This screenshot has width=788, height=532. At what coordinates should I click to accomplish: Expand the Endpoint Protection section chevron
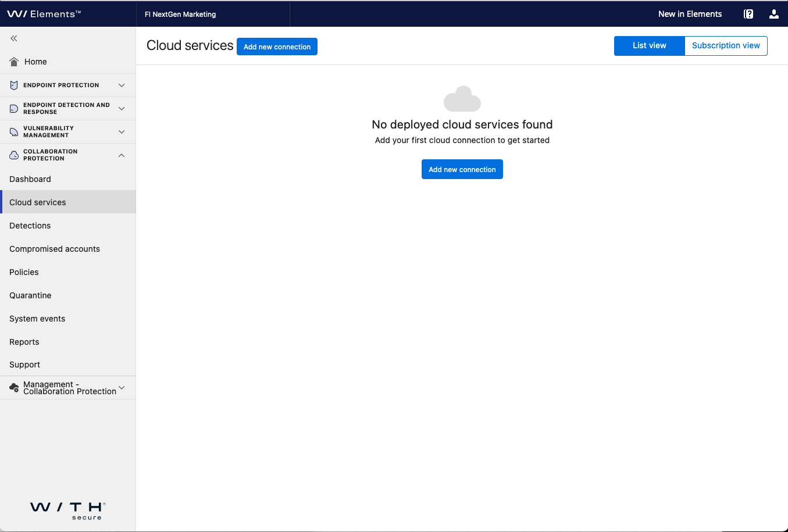(x=122, y=85)
